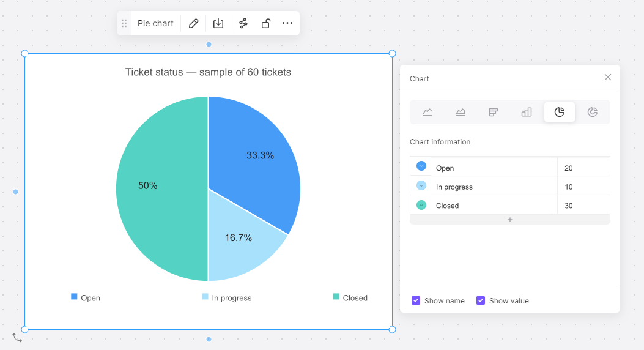The image size is (644, 350).
Task: Click the top-left selection corner handle
Action: point(24,53)
